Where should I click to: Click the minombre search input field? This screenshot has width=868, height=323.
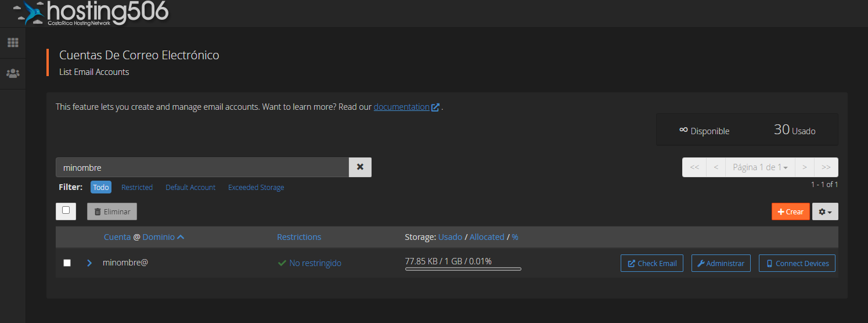pyautogui.click(x=202, y=167)
